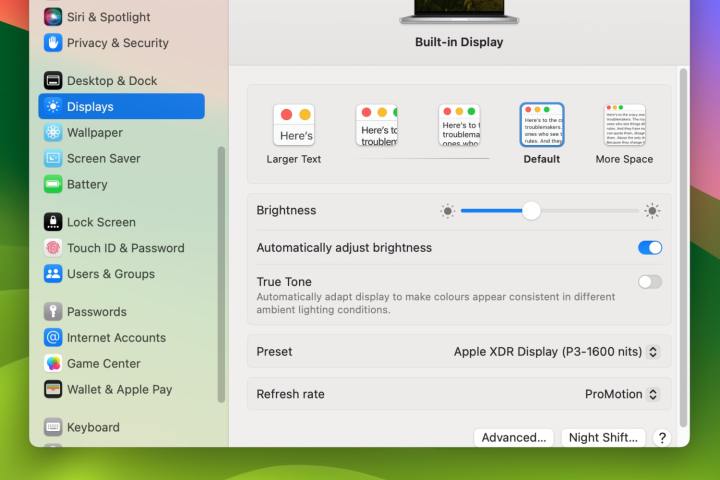Click the high brightness sun icon
Viewport: 720px width, 480px height.
[652, 211]
